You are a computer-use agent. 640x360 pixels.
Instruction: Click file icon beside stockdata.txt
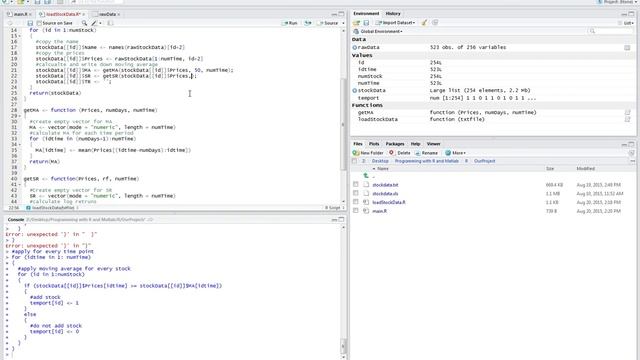pyautogui.click(x=366, y=185)
